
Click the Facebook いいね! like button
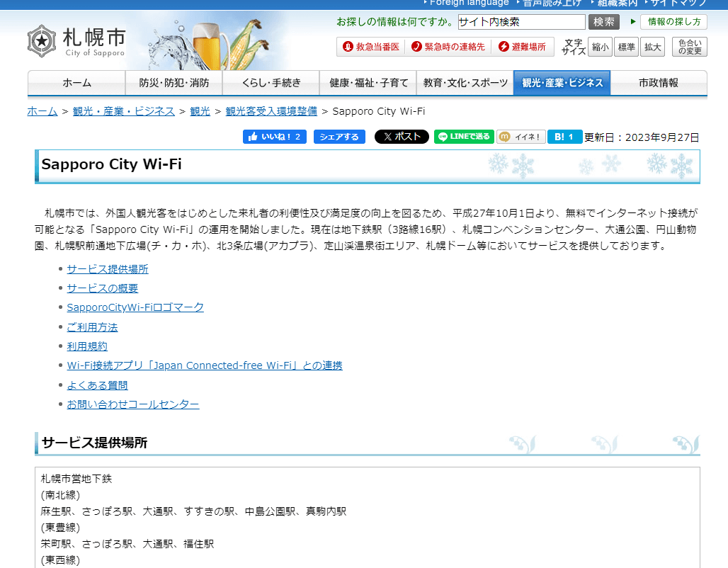pyautogui.click(x=274, y=137)
